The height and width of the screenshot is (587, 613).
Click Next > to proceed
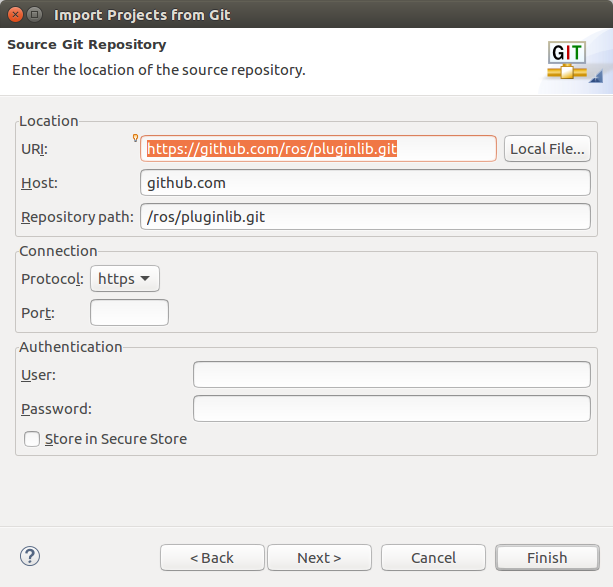pyautogui.click(x=319, y=558)
